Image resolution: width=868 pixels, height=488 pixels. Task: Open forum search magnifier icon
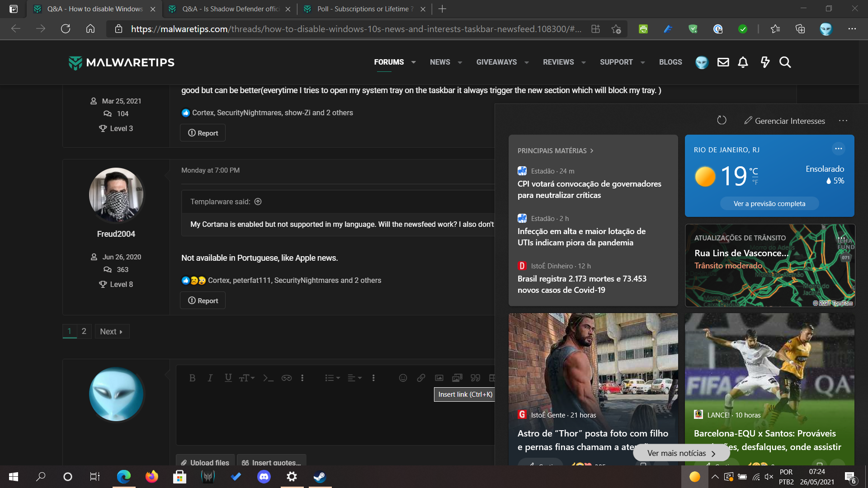coord(785,62)
